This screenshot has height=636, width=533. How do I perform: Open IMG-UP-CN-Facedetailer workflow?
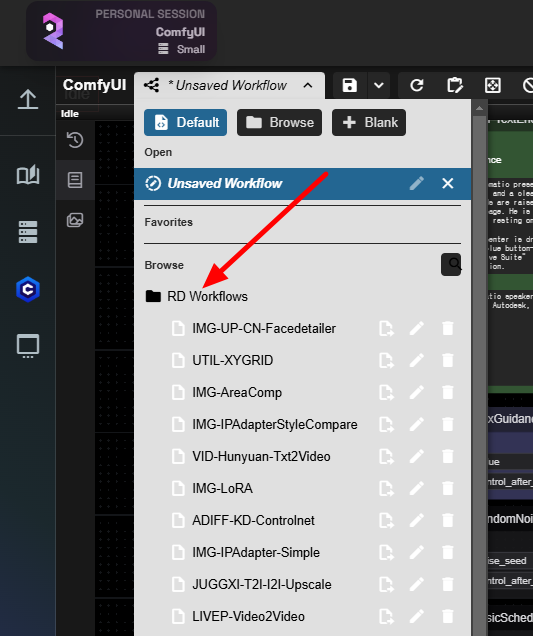tap(264, 328)
